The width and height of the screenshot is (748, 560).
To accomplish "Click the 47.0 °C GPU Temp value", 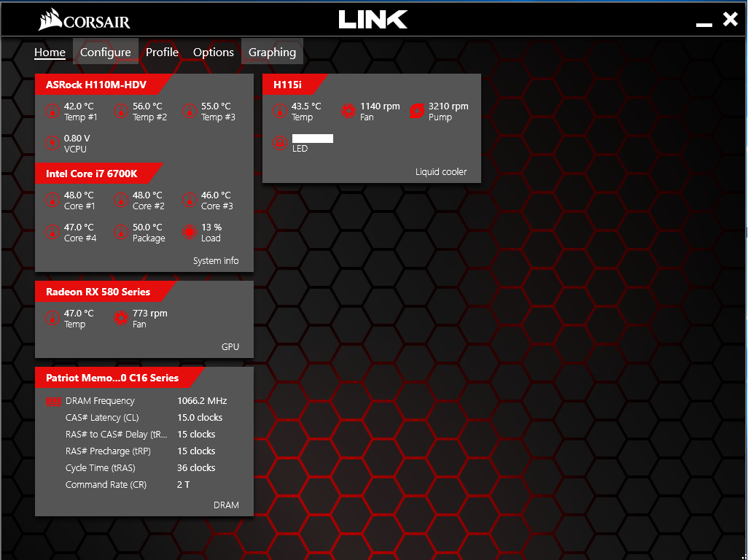I will point(79,314).
